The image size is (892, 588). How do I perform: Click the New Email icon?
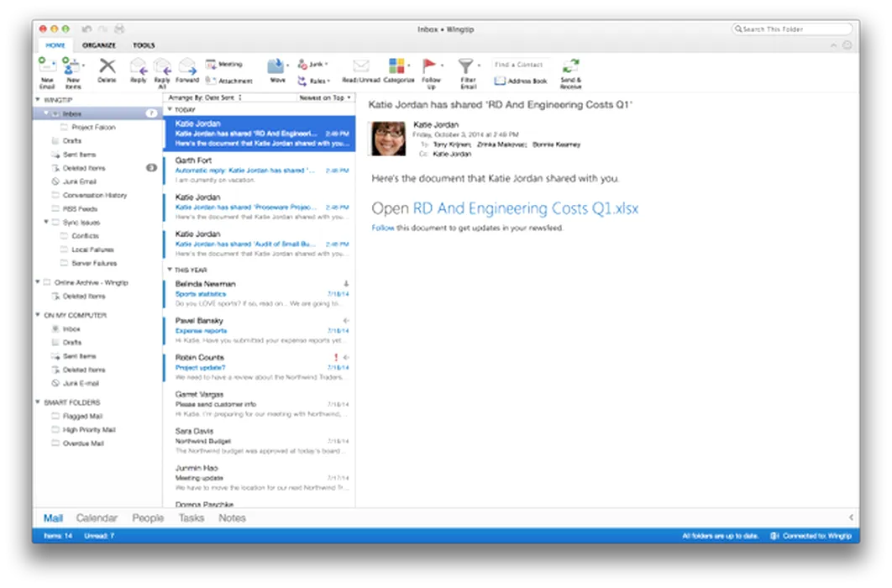point(46,66)
